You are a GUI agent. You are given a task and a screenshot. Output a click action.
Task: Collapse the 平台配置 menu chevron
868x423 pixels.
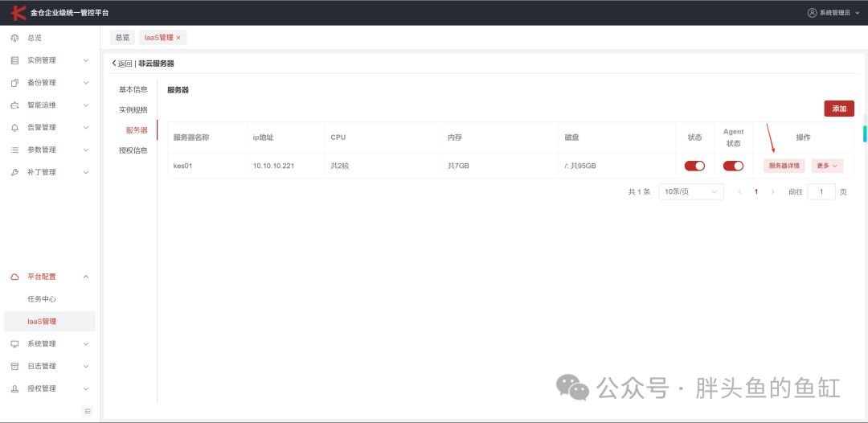(x=86, y=277)
